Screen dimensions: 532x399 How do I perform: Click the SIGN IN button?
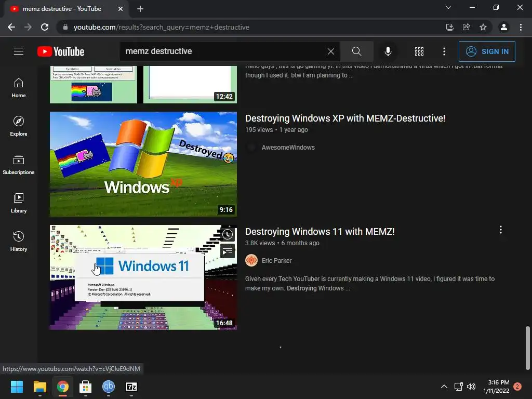pos(487,51)
